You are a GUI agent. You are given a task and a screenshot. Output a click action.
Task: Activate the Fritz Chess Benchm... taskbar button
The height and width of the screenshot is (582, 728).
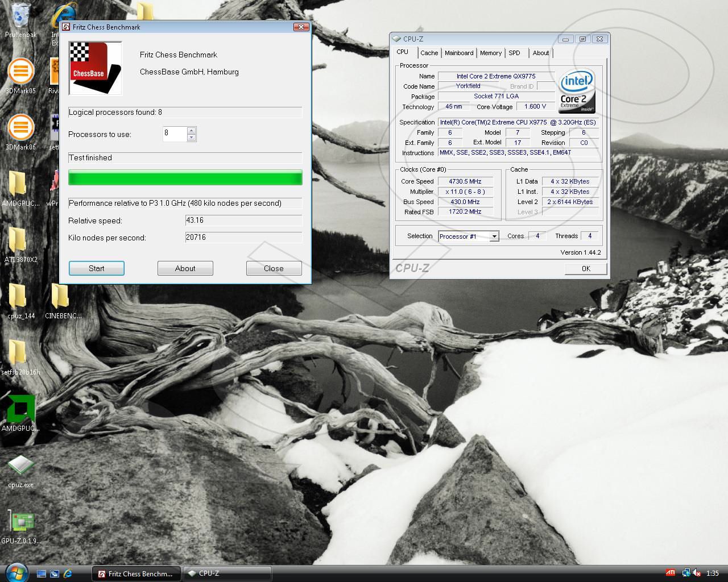click(136, 573)
